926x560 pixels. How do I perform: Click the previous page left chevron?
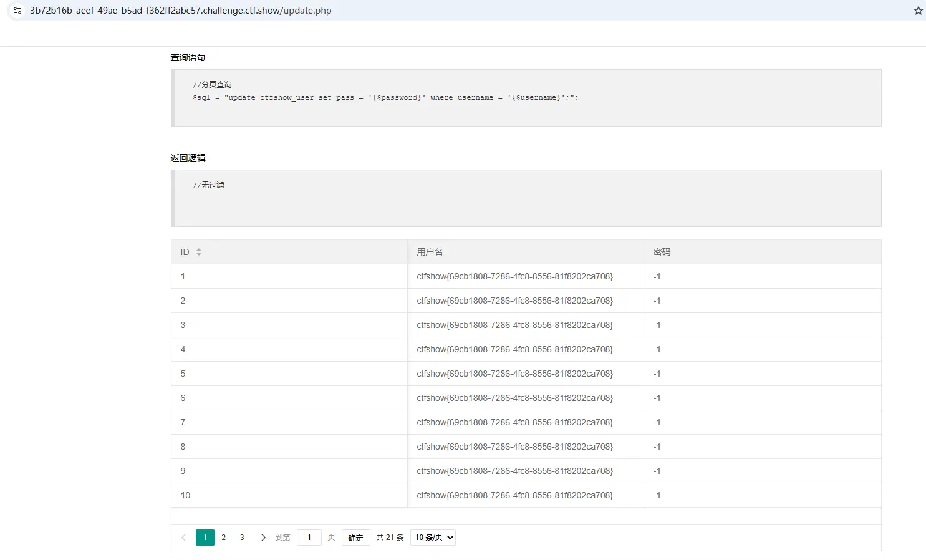[x=184, y=538]
